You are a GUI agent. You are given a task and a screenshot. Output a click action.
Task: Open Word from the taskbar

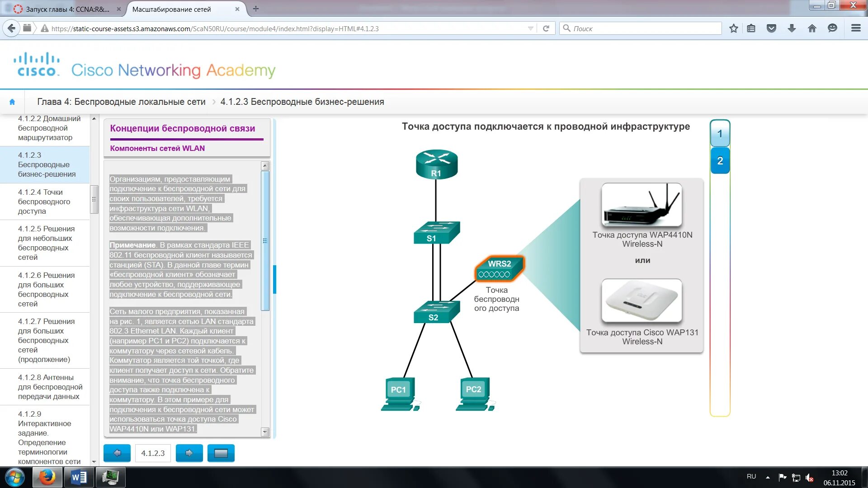tap(79, 477)
